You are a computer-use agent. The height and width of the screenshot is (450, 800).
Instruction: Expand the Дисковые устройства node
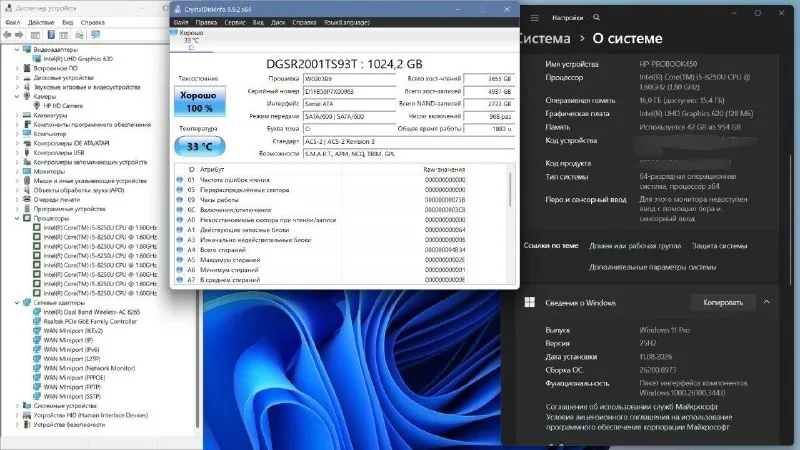pos(17,78)
